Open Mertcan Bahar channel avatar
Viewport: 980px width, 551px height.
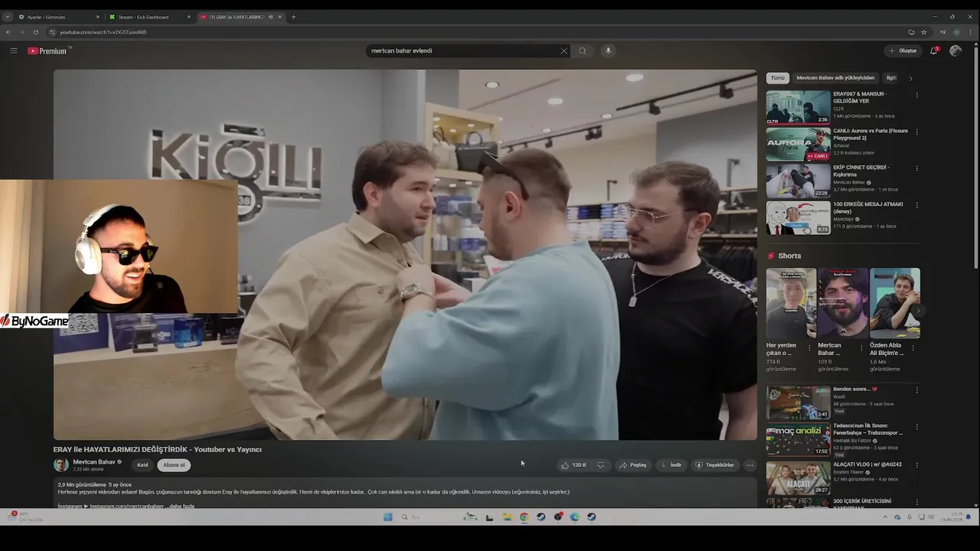pos(60,465)
